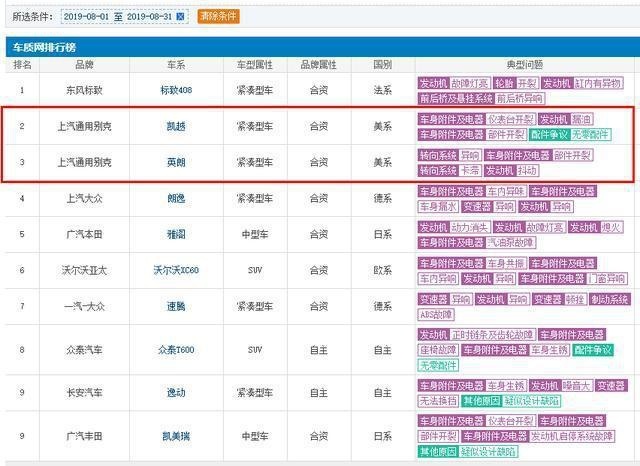Select the 中型车 cell in the 雅阁 row
Screen dimensions: 640x466
255,234
